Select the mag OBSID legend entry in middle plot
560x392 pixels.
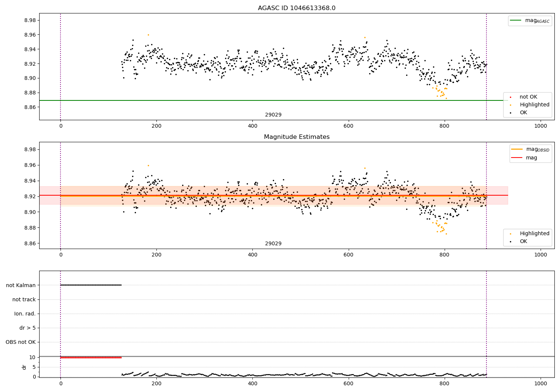coord(538,149)
